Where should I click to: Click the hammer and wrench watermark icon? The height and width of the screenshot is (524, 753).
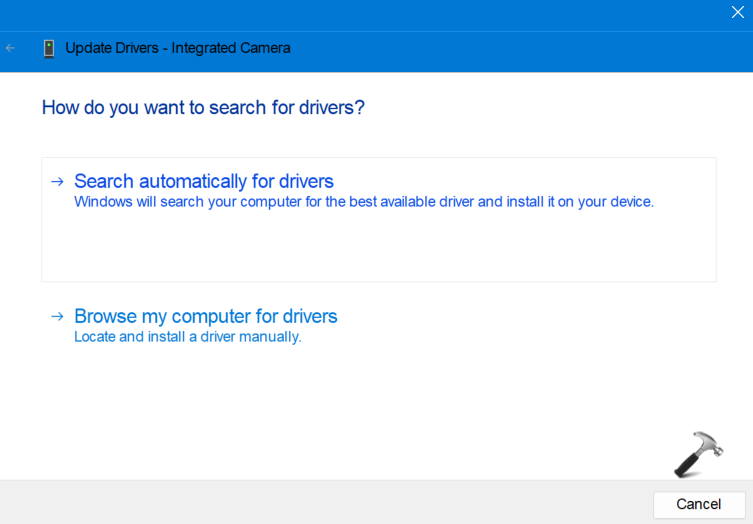click(697, 454)
